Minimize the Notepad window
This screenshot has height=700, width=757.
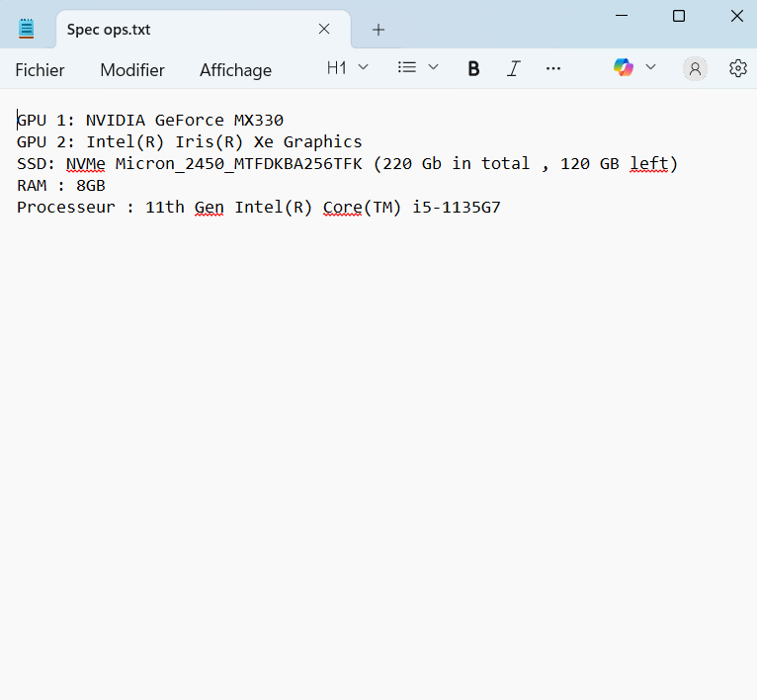coord(622,16)
